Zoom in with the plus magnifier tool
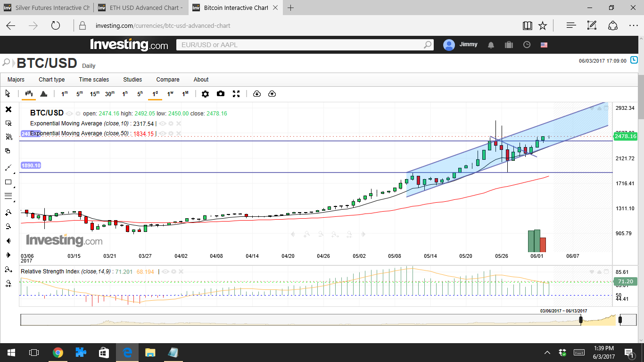 pos(8,212)
